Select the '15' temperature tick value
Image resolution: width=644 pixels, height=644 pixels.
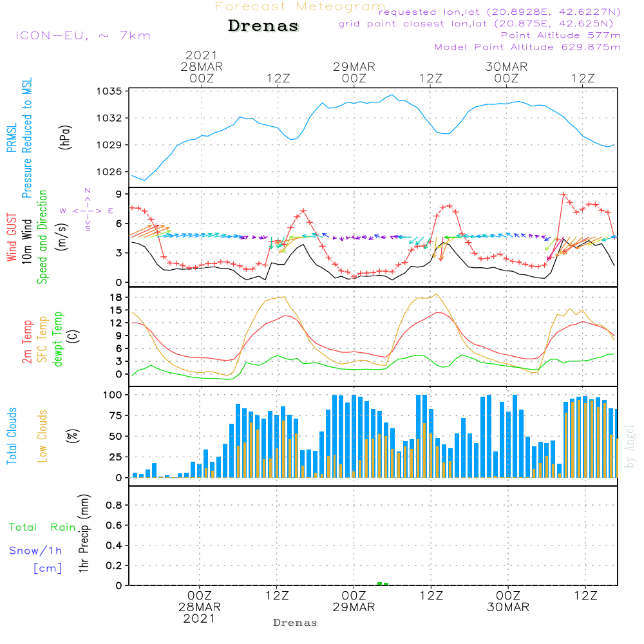click(x=116, y=310)
